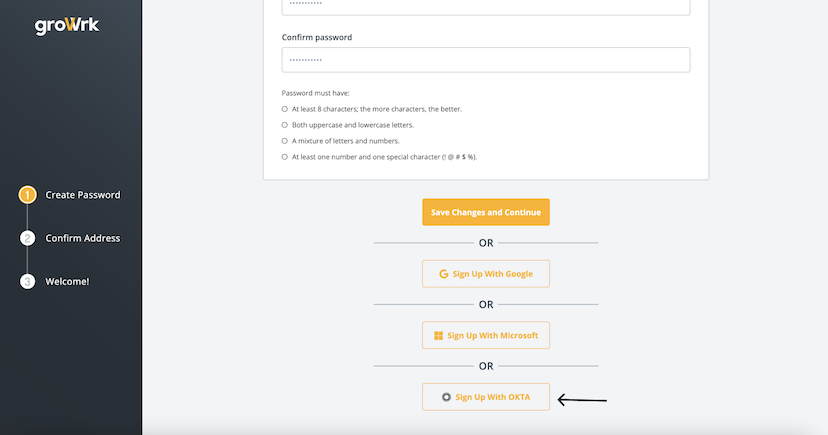Click the Microsoft logo icon
Screen dimensions: 828x435
[x=438, y=336]
